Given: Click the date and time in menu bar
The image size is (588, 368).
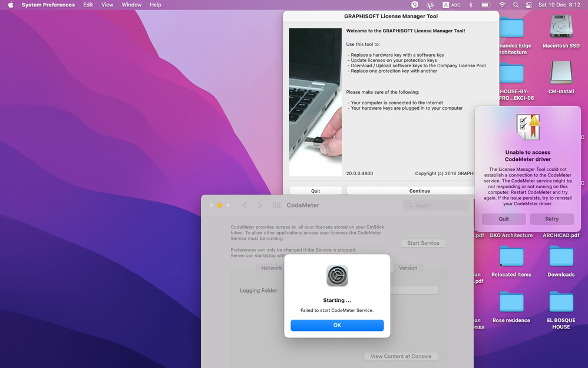Looking at the screenshot, I should click(x=559, y=5).
